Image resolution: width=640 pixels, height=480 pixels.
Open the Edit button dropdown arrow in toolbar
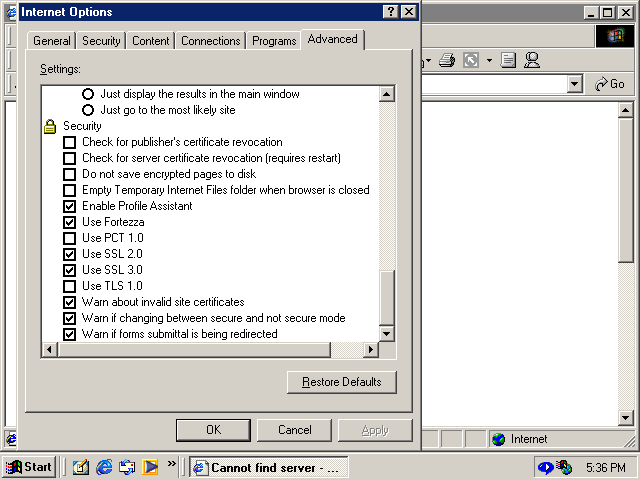tap(489, 61)
